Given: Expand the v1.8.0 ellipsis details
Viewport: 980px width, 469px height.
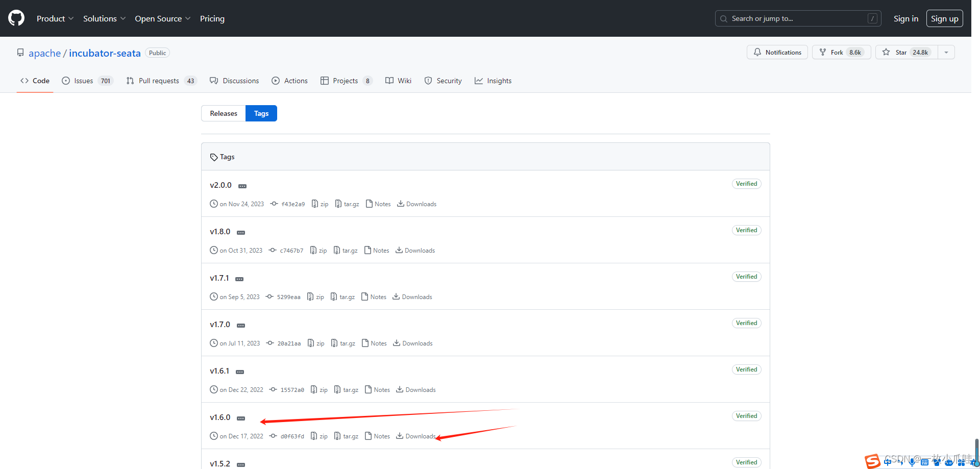Looking at the screenshot, I should tap(241, 233).
